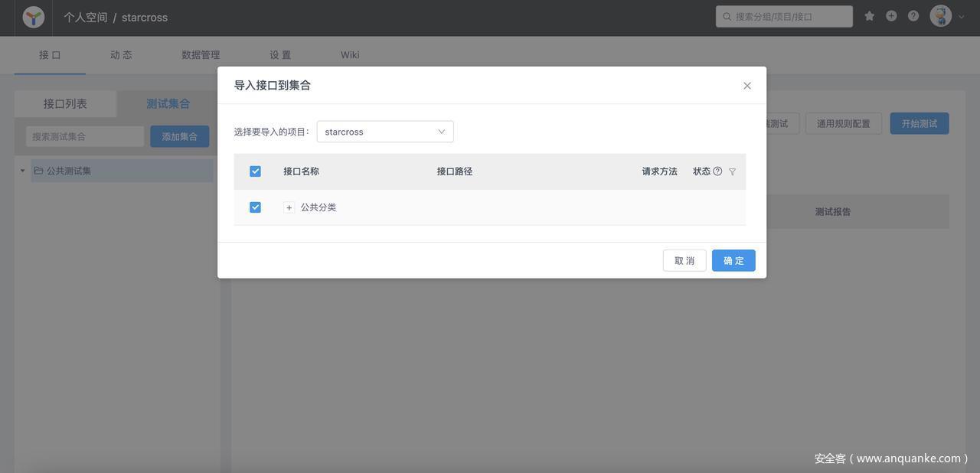Uncheck the 公共分类 row checkbox
The width and height of the screenshot is (980, 473).
click(255, 207)
